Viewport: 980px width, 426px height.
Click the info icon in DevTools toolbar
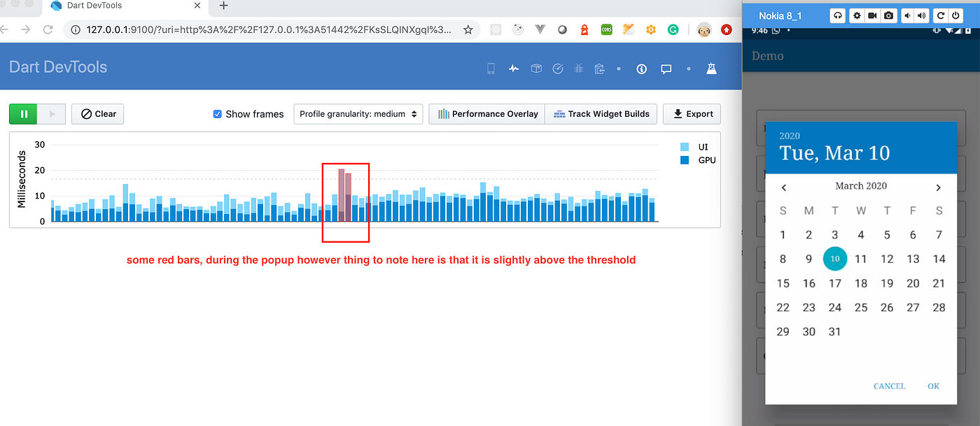coord(641,69)
